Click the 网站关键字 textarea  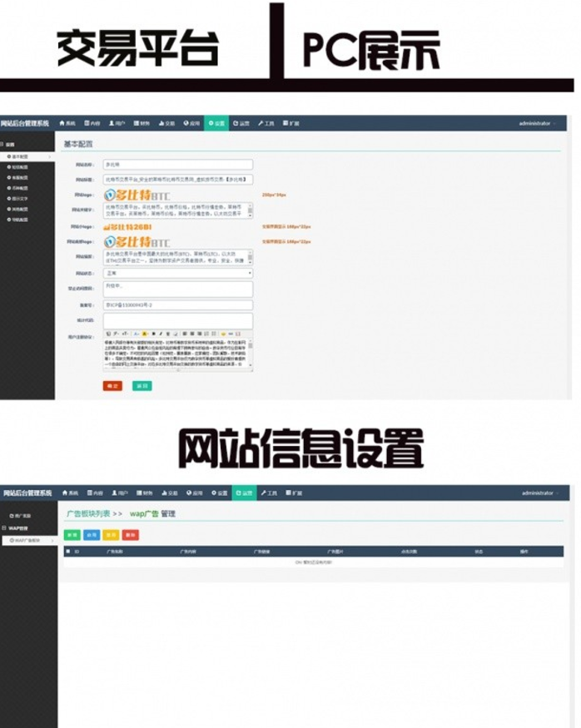[x=178, y=210]
